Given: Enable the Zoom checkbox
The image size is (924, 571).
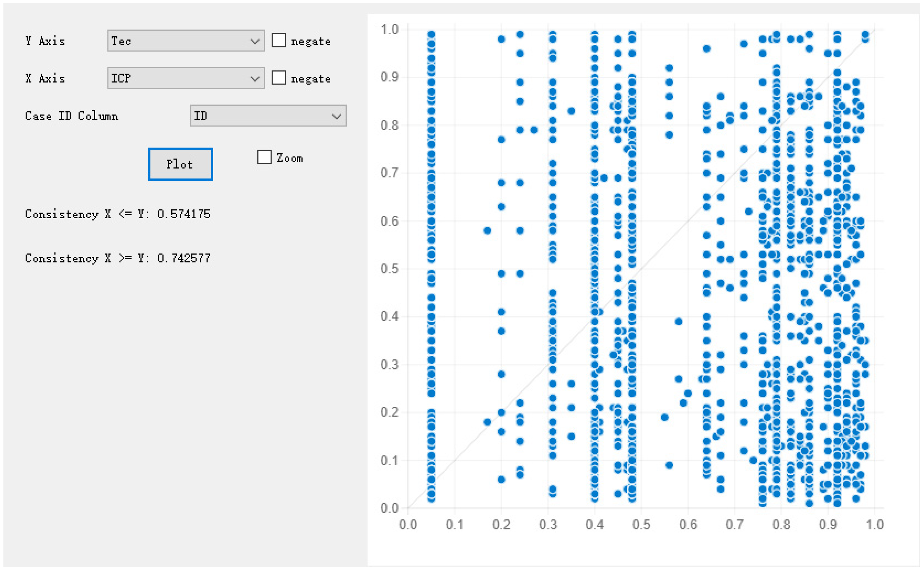Looking at the screenshot, I should coord(264,157).
